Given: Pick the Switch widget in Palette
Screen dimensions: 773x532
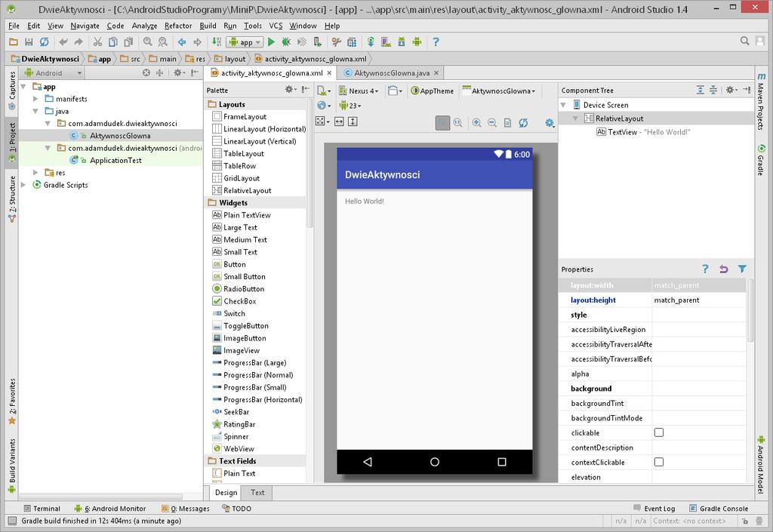Looking at the screenshot, I should tap(229, 313).
